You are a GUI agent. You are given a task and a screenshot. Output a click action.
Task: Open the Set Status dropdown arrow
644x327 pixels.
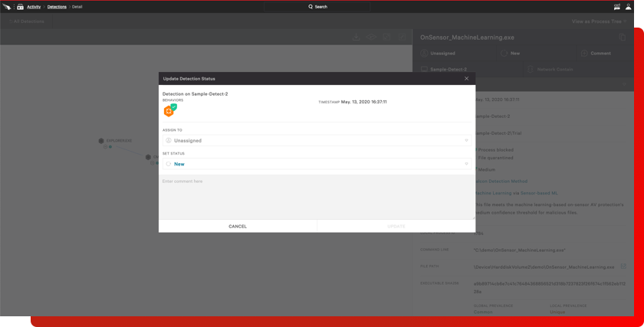coord(466,164)
